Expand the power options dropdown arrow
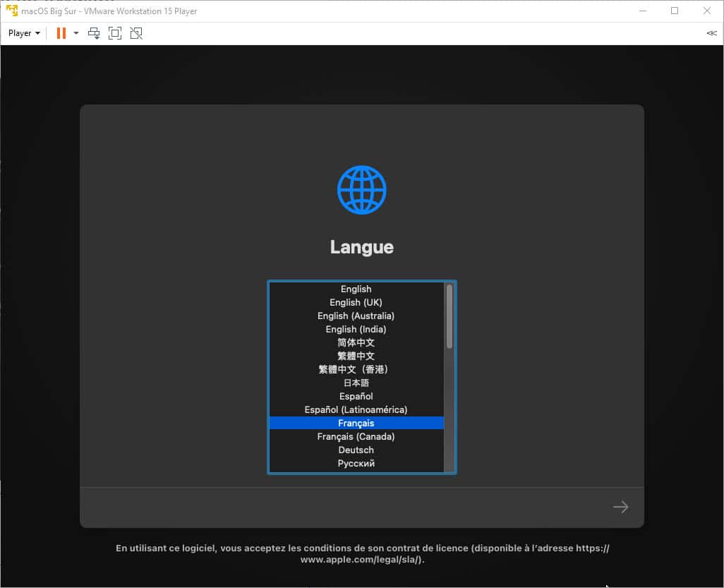The height and width of the screenshot is (588, 724). click(76, 33)
